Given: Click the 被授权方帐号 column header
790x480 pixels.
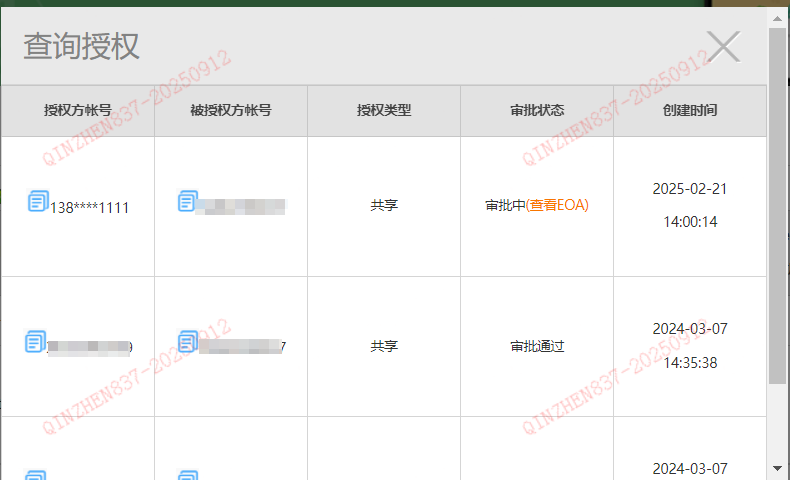Looking at the screenshot, I should click(231, 111).
